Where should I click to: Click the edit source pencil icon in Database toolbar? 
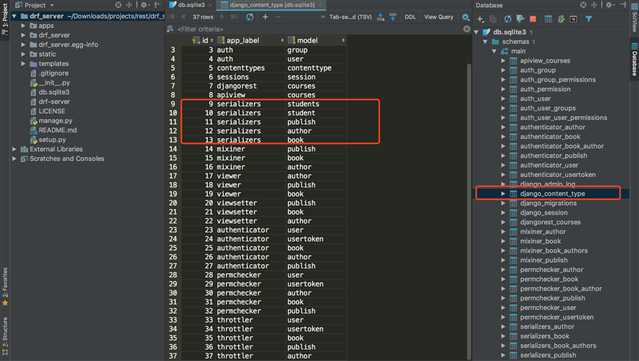coord(562,19)
